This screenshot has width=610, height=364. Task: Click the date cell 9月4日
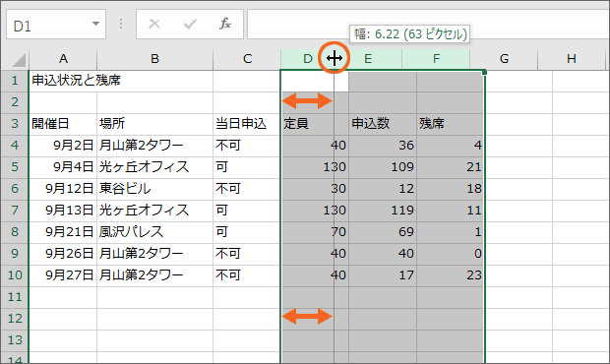click(63, 167)
